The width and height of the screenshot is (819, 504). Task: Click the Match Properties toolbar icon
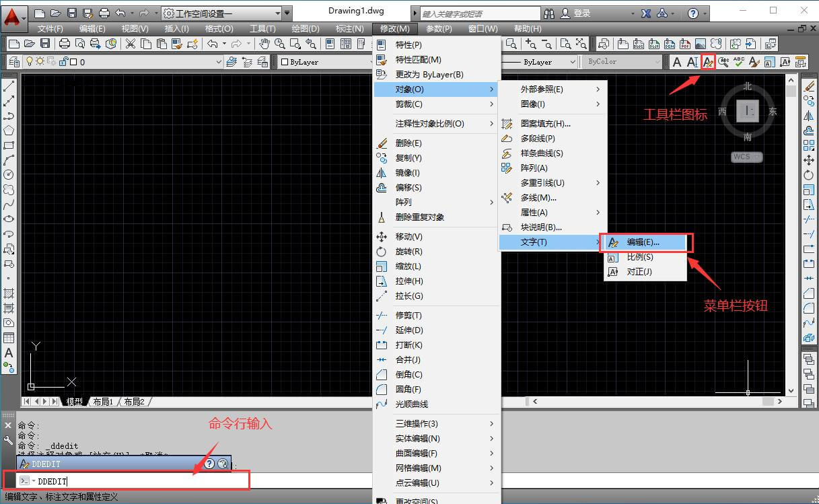pyautogui.click(x=176, y=43)
